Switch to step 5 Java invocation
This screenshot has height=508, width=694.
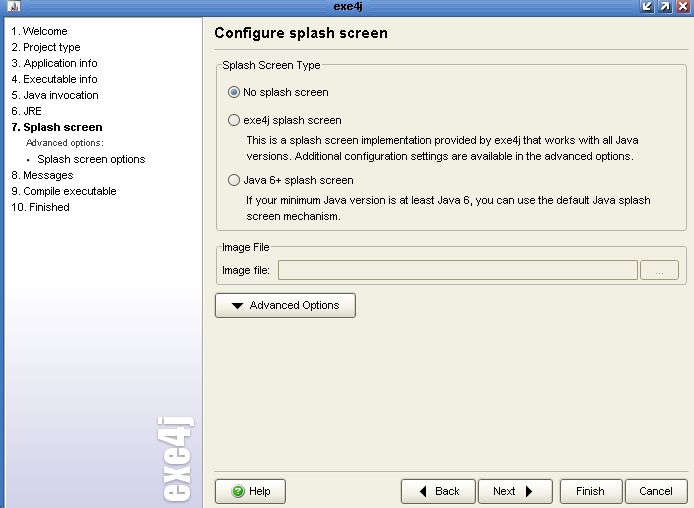point(55,95)
